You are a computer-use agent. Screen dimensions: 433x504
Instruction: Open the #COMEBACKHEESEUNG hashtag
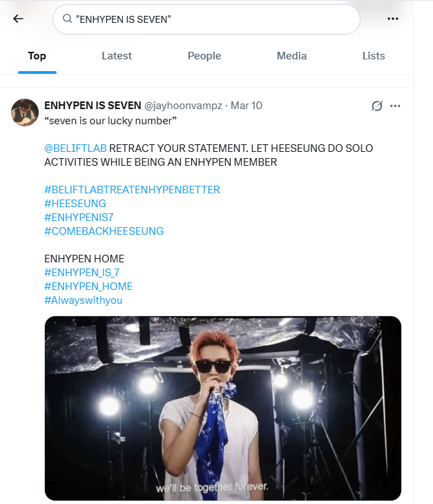click(104, 231)
